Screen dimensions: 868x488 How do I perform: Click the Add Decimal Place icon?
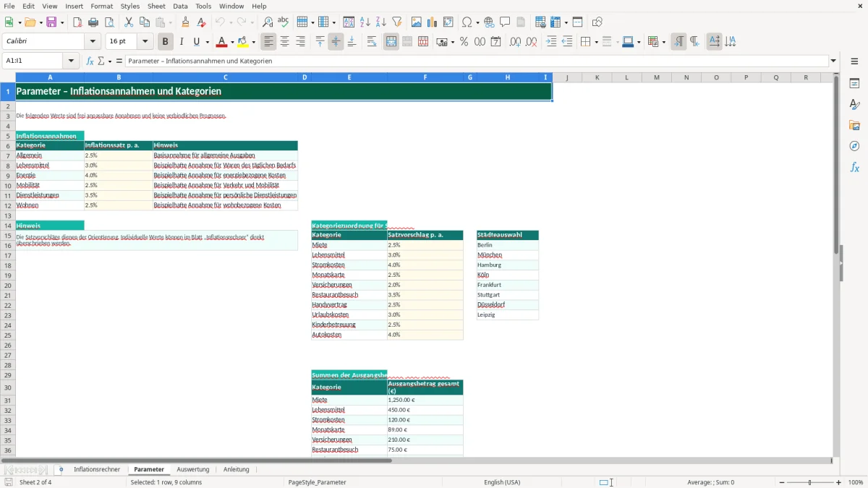(516, 42)
